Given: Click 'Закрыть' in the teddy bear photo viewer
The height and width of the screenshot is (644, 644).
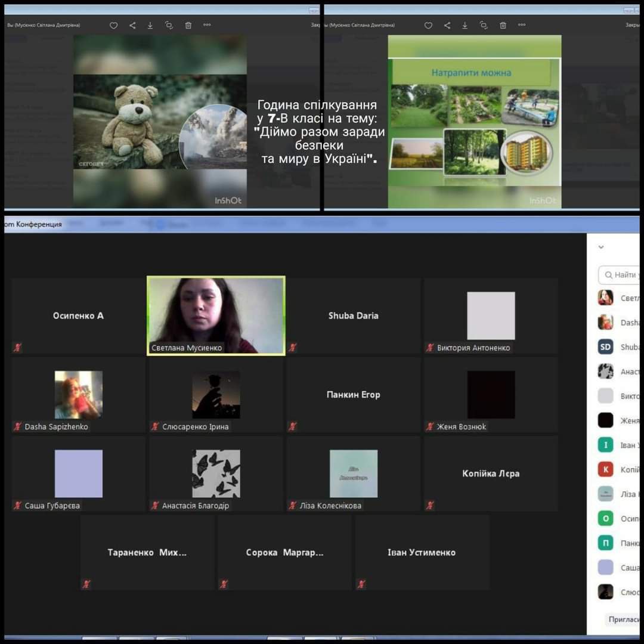Looking at the screenshot, I should point(315,26).
